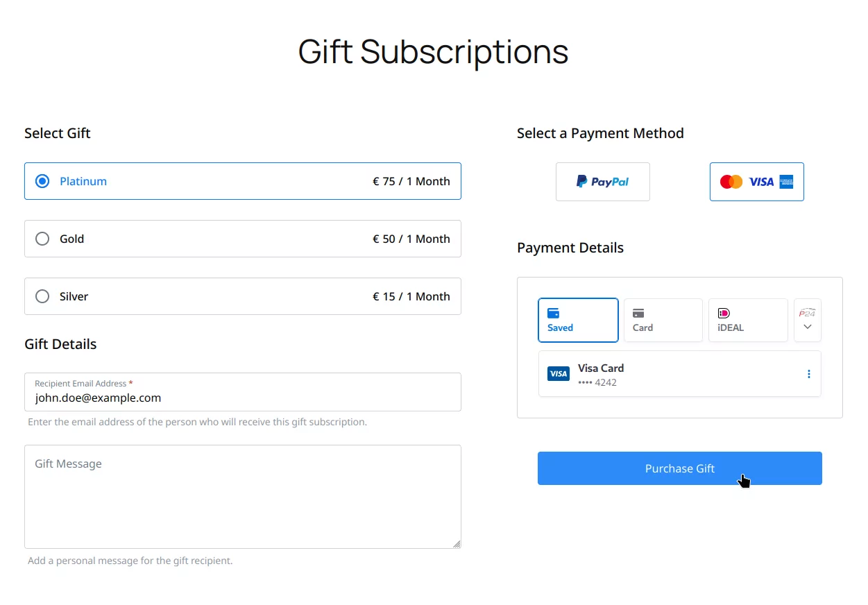This screenshot has width=868, height=605.
Task: Click the iDEAL logo icon
Action: pyautogui.click(x=724, y=314)
